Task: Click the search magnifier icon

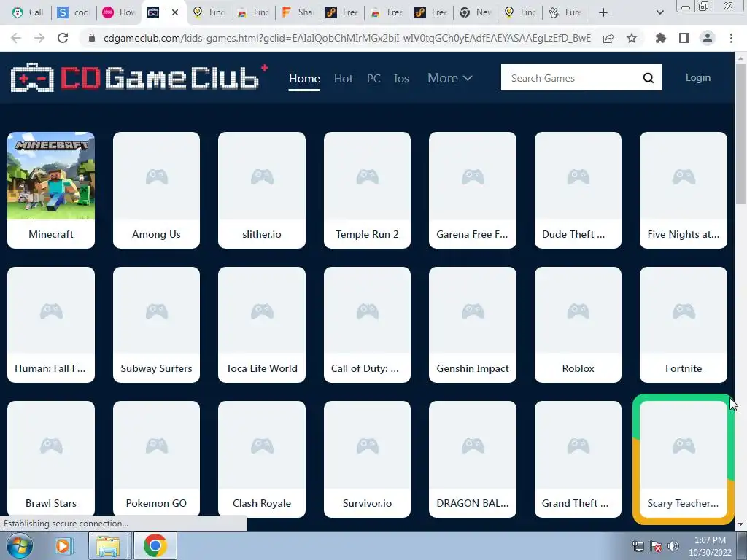Action: point(649,77)
